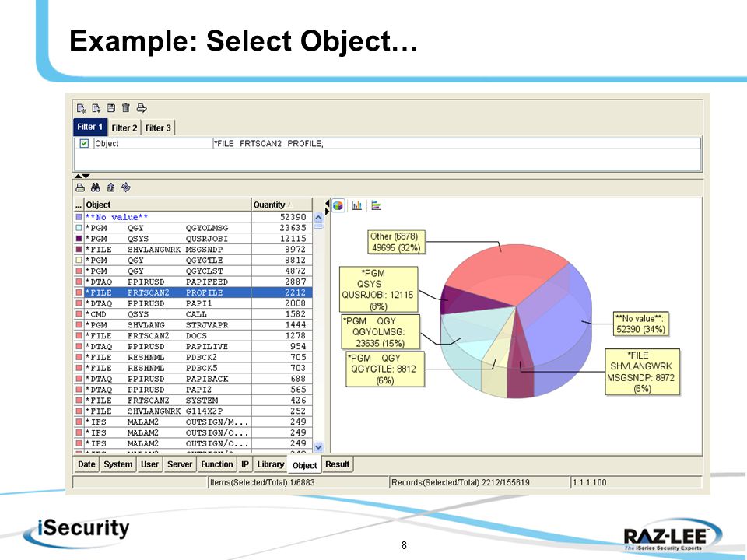
Task: Click the printer-with-checkmark icon in the top toolbar
Action: [142, 108]
